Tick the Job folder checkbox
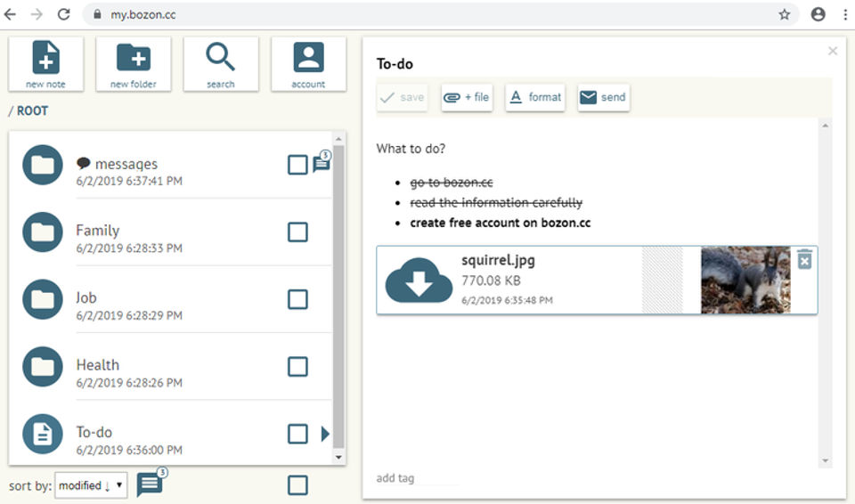Image resolution: width=855 pixels, height=504 pixels. [x=297, y=299]
